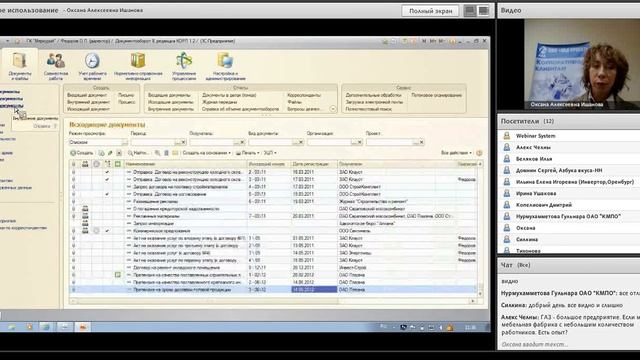The image size is (640, 360).
Task: Open Загрузка электронной почты in Сервис panel
Action: 374,102
